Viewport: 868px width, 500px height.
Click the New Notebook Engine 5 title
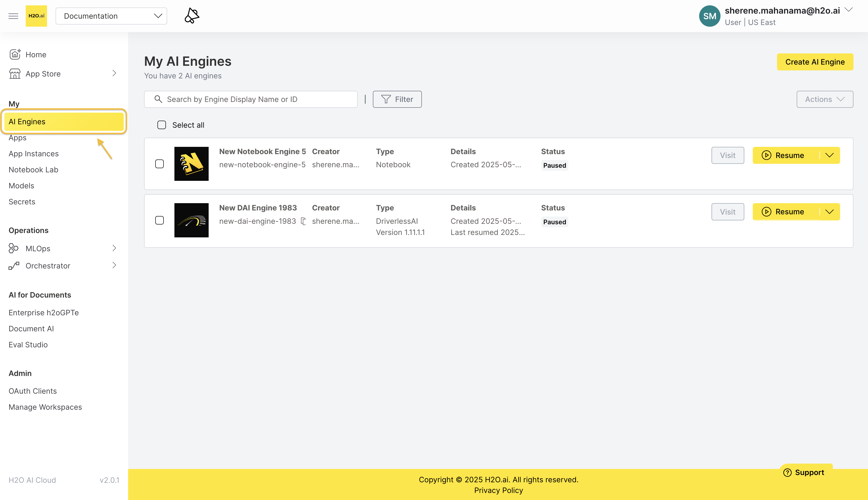pos(262,151)
